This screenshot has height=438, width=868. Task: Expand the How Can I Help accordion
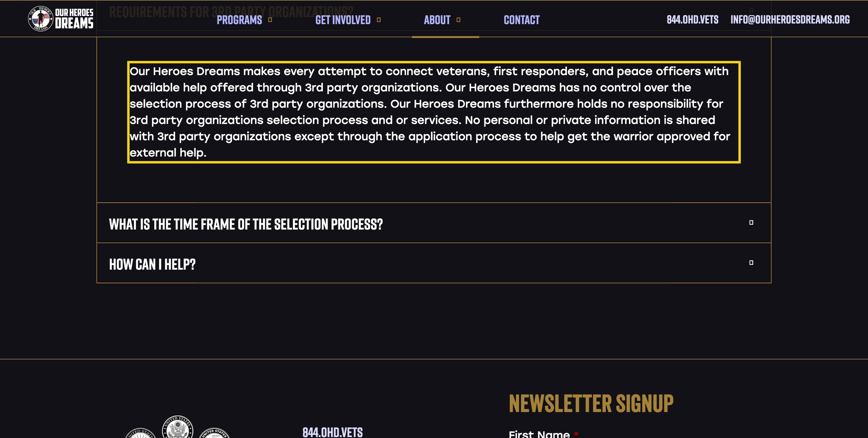[434, 263]
